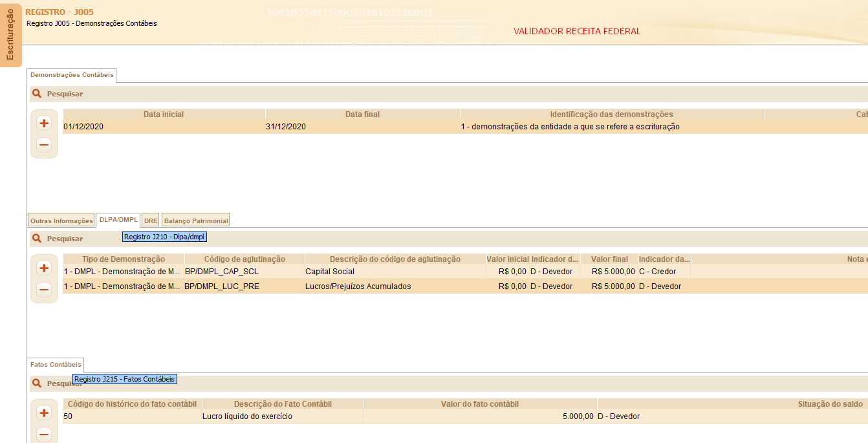Select the Lucros/Prejuízos Acumulados row
The width and height of the screenshot is (868, 443).
323,285
